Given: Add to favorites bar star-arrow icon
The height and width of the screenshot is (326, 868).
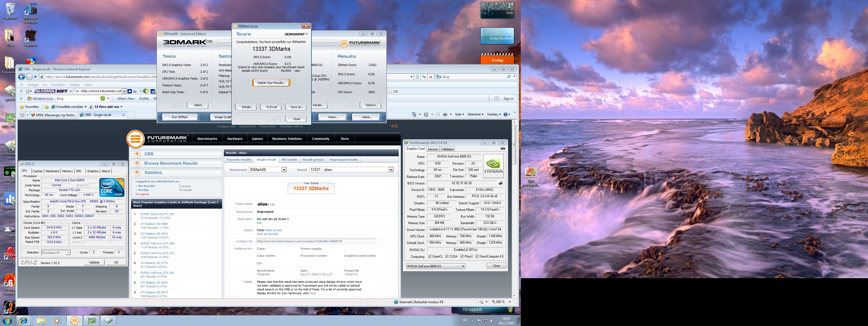Looking at the screenshot, I should tap(47, 107).
